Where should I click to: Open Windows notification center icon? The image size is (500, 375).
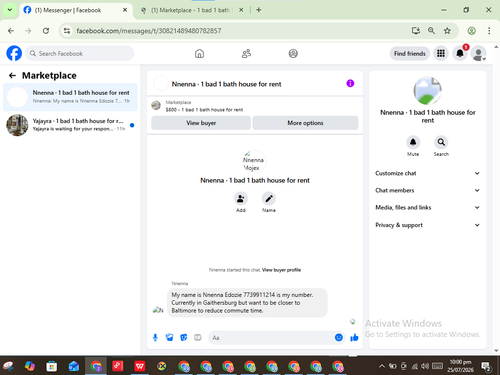[x=486, y=366]
